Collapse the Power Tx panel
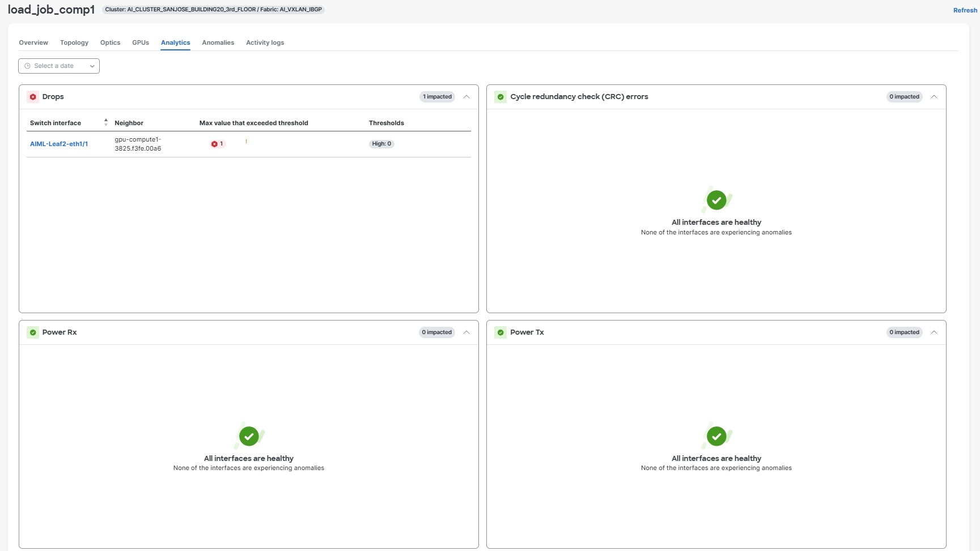 click(934, 332)
